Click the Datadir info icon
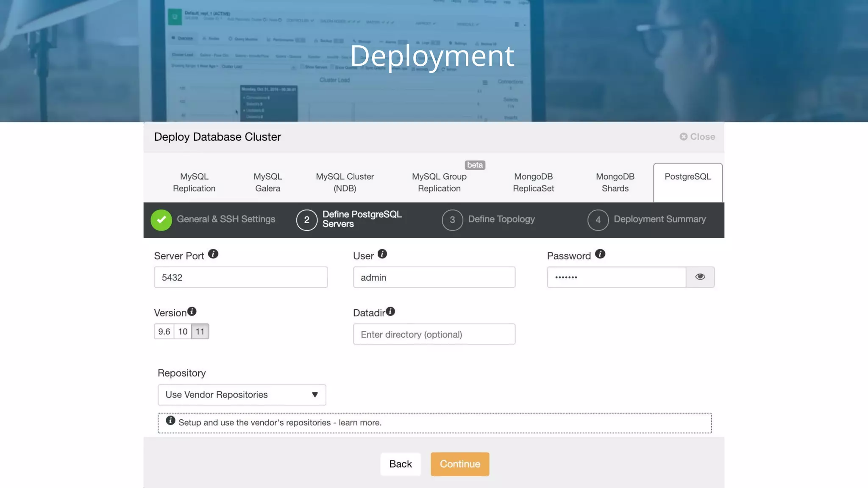Viewport: 868px width, 488px height. 390,311
